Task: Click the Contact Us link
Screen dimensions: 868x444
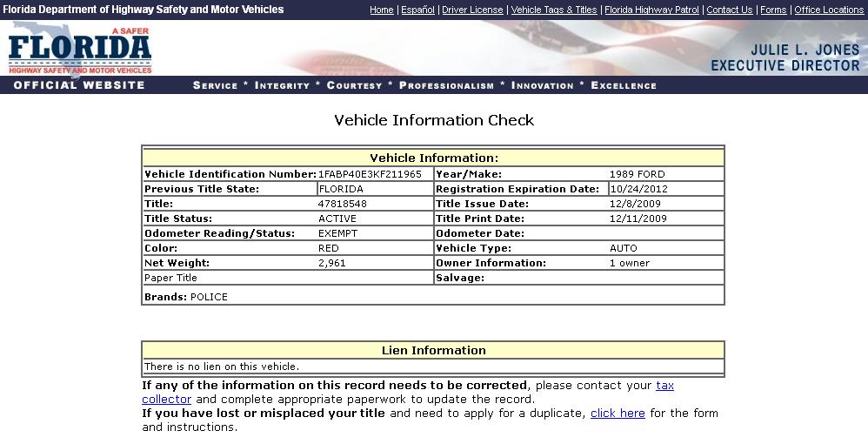Action: coord(729,10)
